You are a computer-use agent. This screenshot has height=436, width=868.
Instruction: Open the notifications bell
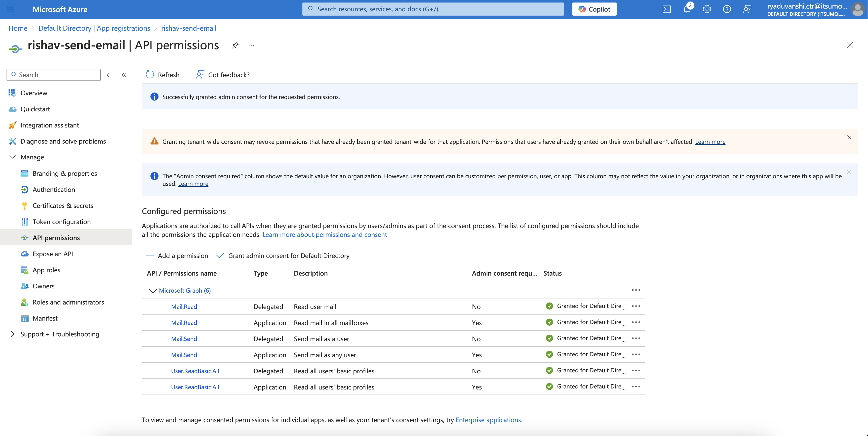(687, 9)
